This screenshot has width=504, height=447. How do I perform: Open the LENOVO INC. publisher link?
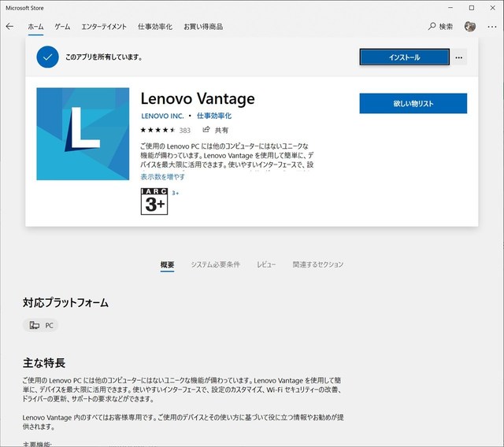(162, 116)
